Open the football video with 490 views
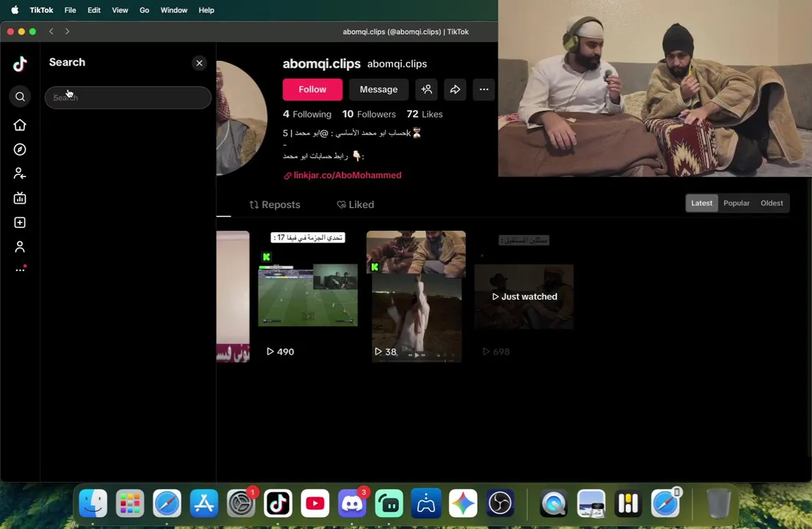This screenshot has height=529, width=812. (308, 296)
